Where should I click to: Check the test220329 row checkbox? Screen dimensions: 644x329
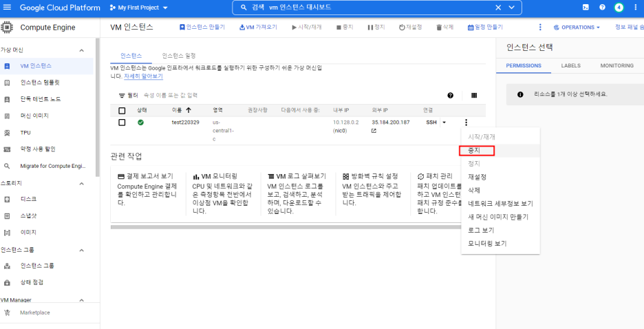(122, 123)
